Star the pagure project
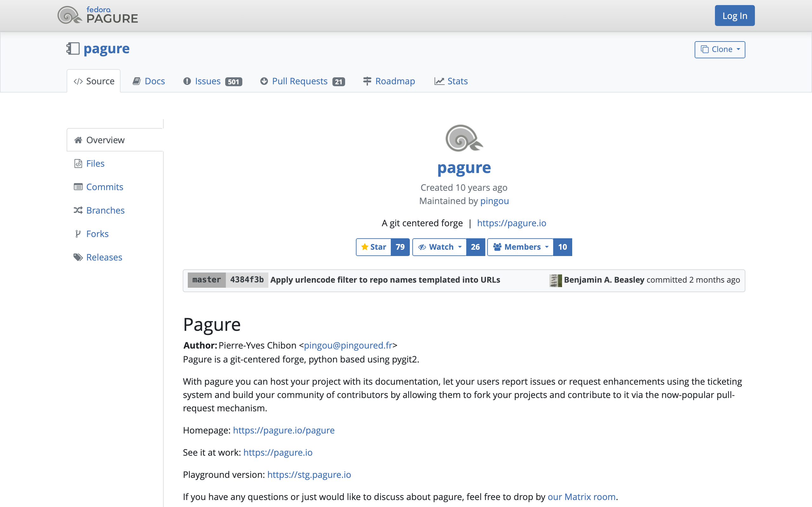The height and width of the screenshot is (507, 812). (x=374, y=247)
